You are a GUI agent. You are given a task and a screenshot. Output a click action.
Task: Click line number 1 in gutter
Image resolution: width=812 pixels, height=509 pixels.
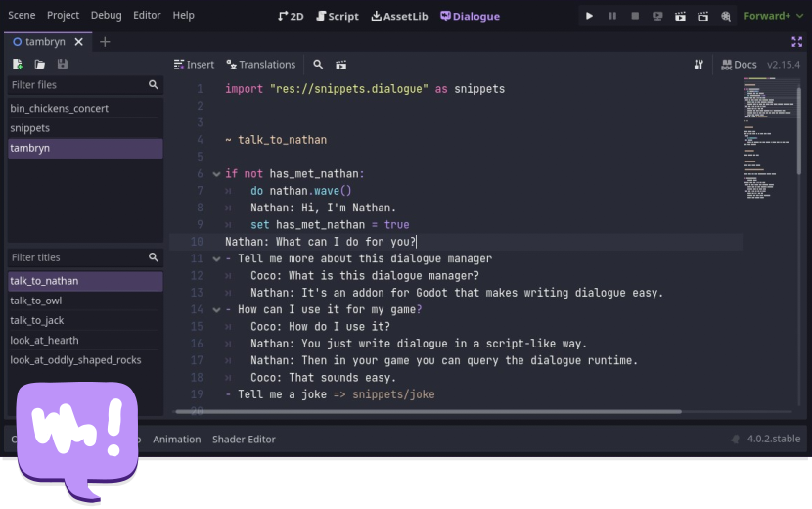200,89
